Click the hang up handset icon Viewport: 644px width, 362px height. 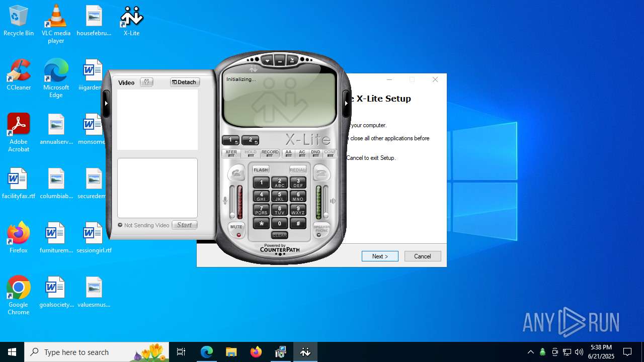click(321, 173)
